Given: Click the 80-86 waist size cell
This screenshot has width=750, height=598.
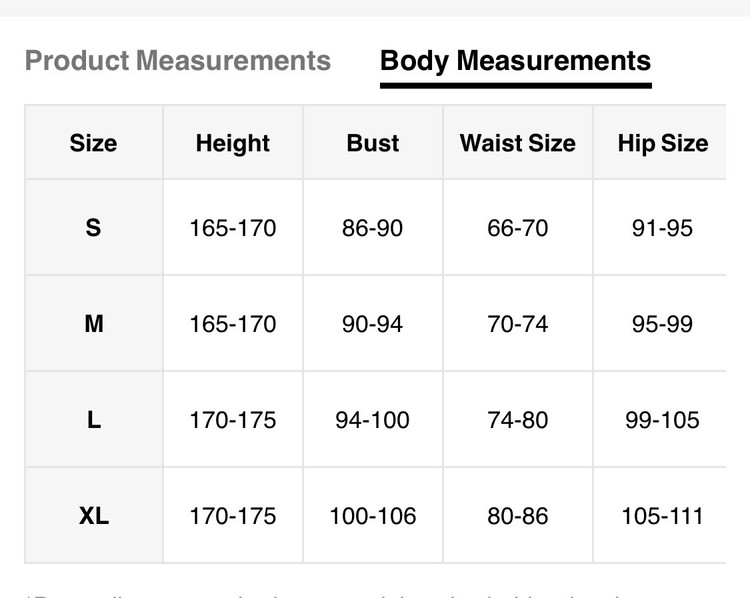Looking at the screenshot, I should pos(517,516).
